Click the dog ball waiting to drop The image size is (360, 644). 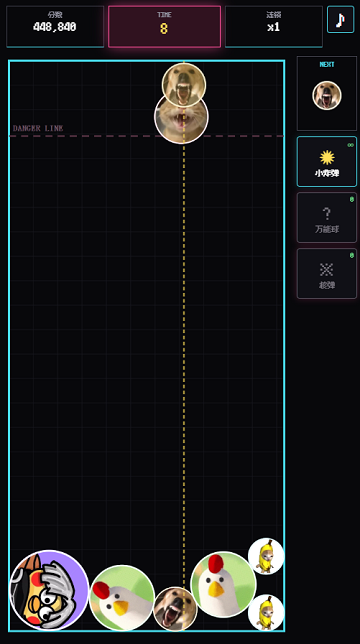pyautogui.click(x=184, y=85)
